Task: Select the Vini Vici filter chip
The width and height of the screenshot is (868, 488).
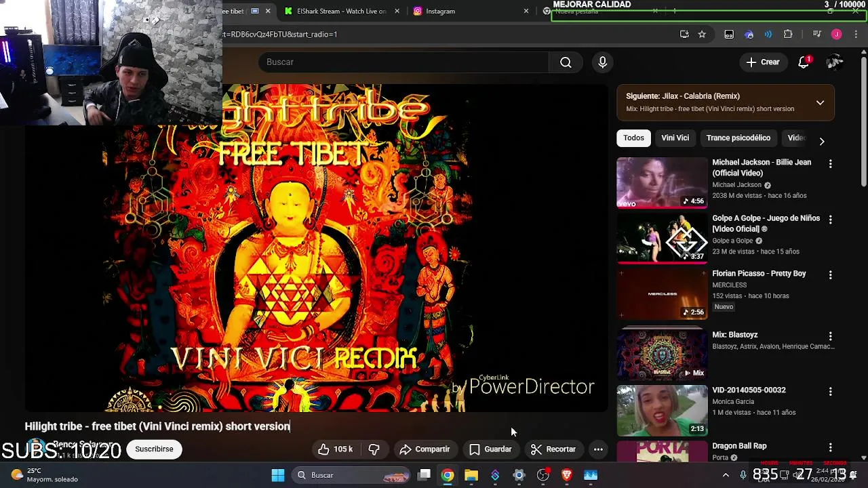Action: click(x=675, y=138)
